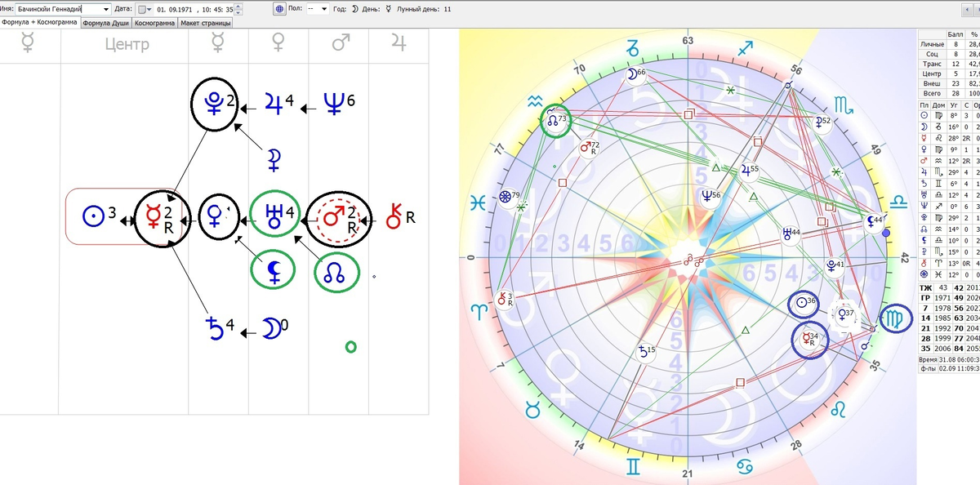Click Mercury 34 R on the cosmogram
Viewport: 980px width, 485px height.
(x=810, y=339)
